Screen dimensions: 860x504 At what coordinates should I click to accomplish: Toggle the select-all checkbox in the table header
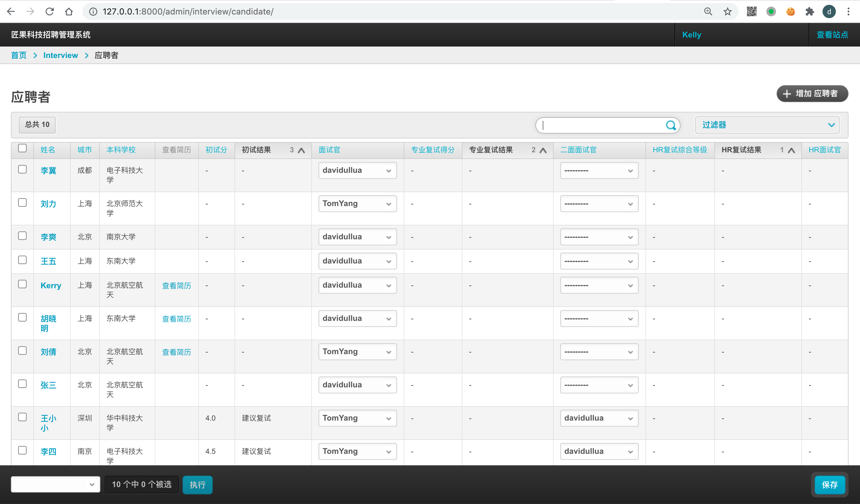[x=23, y=148]
